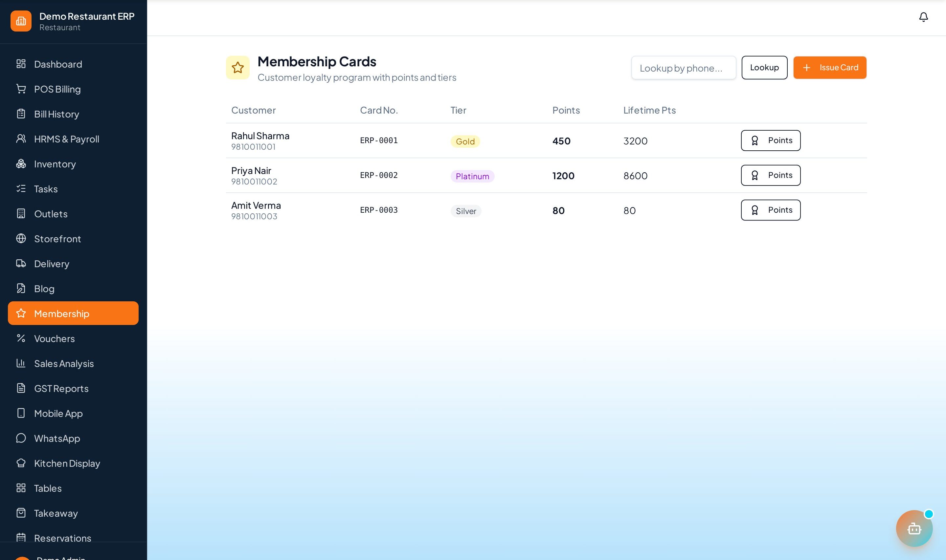Viewport: 946px width, 560px height.
Task: Select Vouchers in the sidebar
Action: tap(73, 338)
